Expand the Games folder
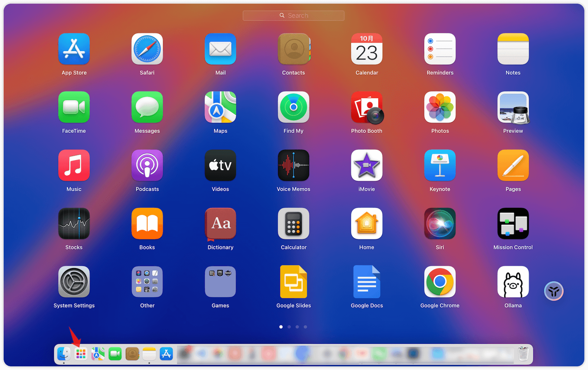588x370 pixels. tap(220, 282)
